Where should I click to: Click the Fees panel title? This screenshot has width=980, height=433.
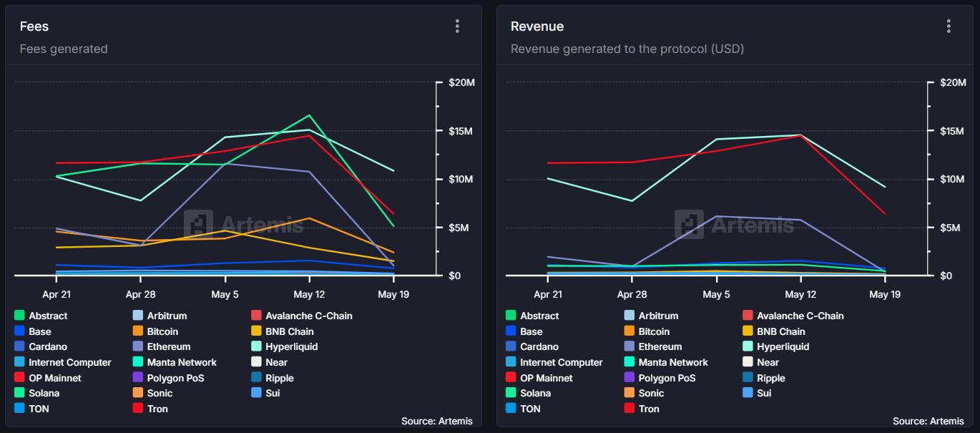[x=34, y=26]
